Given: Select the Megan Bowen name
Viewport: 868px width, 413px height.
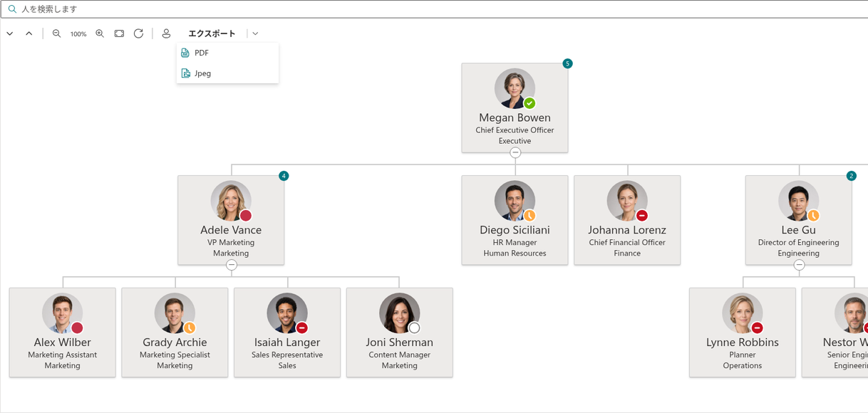Looking at the screenshot, I should point(515,117).
